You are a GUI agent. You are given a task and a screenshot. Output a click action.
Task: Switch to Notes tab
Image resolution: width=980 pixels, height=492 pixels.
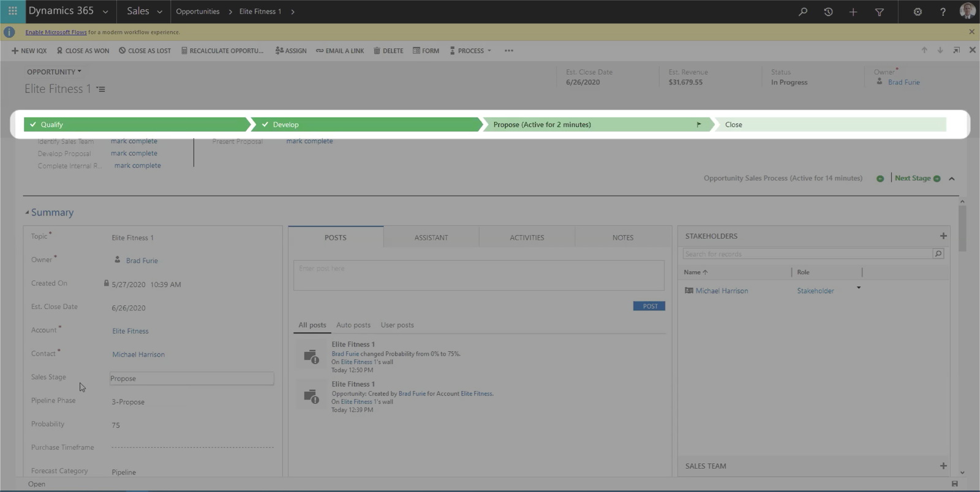click(x=623, y=237)
